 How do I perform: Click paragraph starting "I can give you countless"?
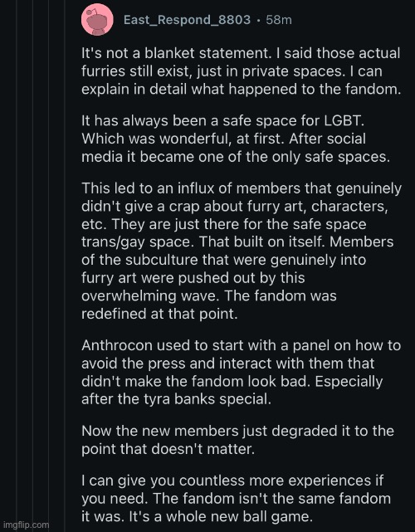(x=236, y=499)
